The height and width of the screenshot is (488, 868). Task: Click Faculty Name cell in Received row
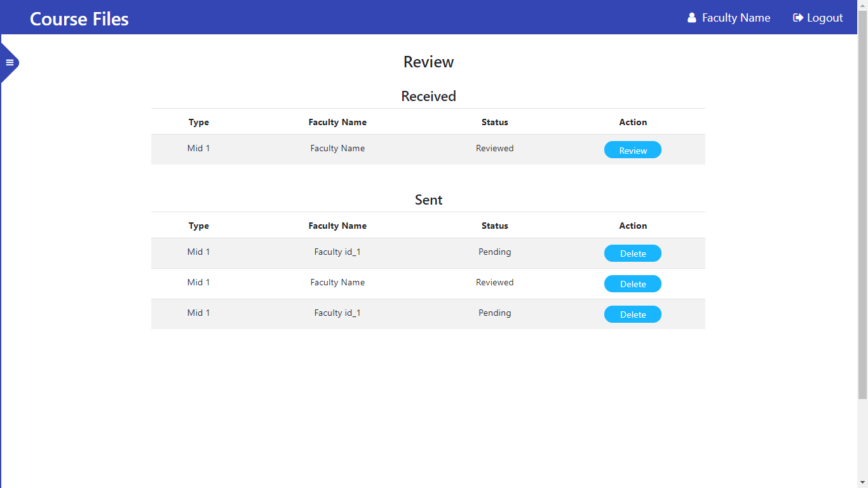click(x=337, y=148)
